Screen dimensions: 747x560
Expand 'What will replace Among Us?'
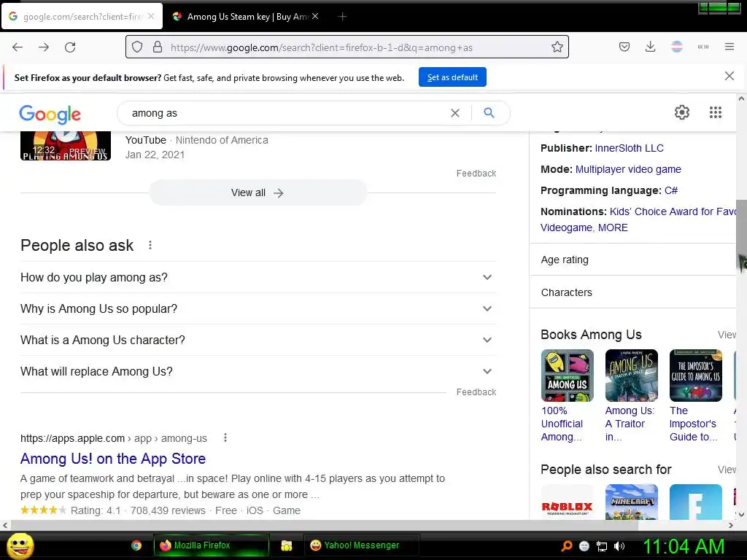(258, 371)
